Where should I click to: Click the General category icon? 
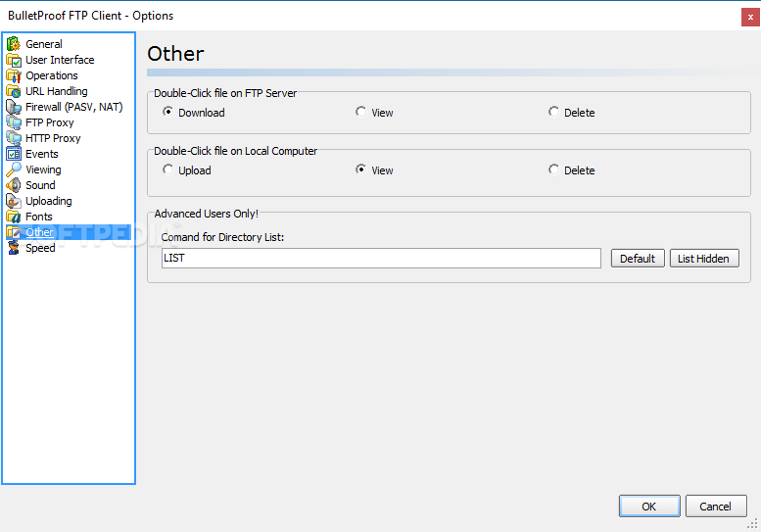pos(14,44)
